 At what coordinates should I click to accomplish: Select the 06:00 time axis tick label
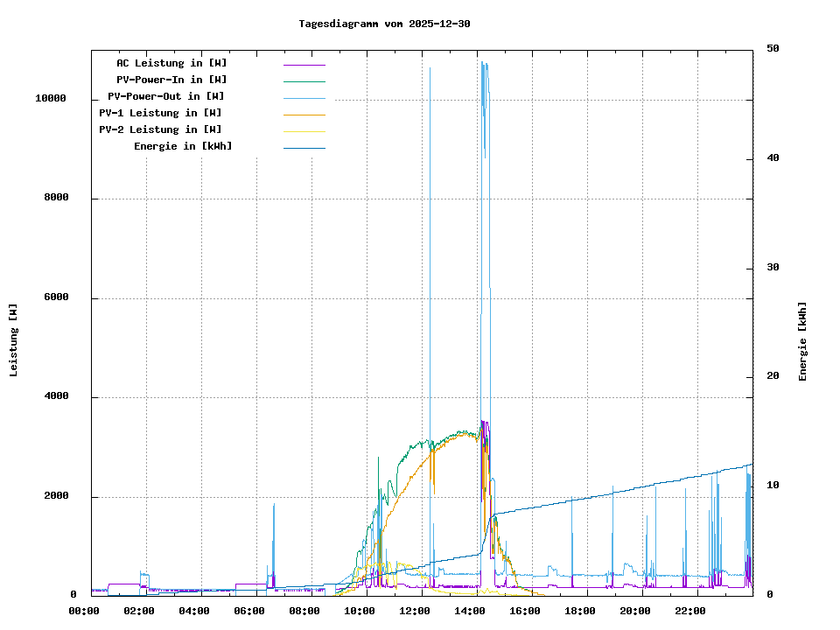pos(249,611)
